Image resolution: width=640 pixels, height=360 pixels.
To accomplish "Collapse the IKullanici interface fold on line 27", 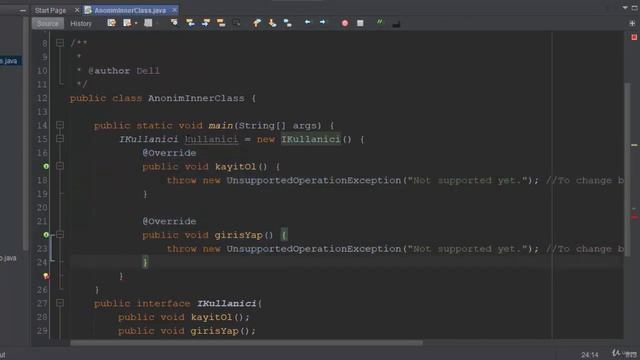I will [60, 303].
